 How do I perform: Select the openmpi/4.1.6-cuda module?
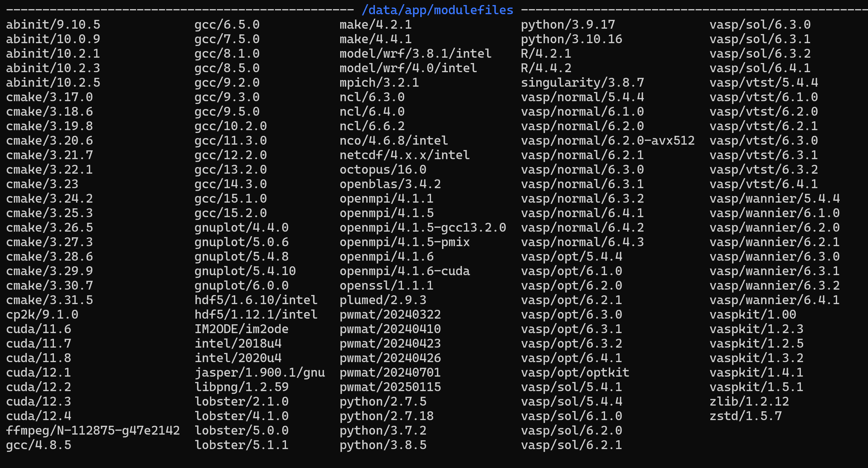(x=404, y=271)
